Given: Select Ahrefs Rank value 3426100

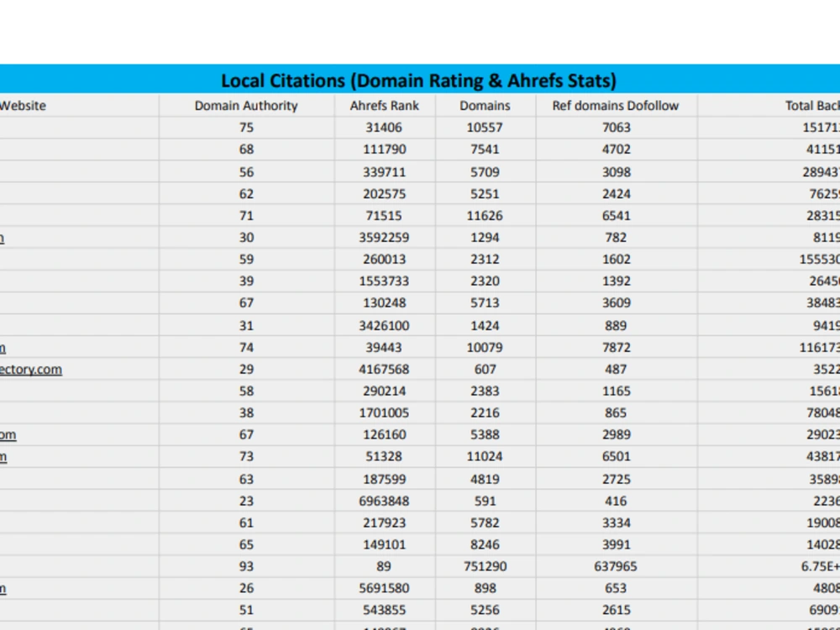Looking at the screenshot, I should point(384,326).
